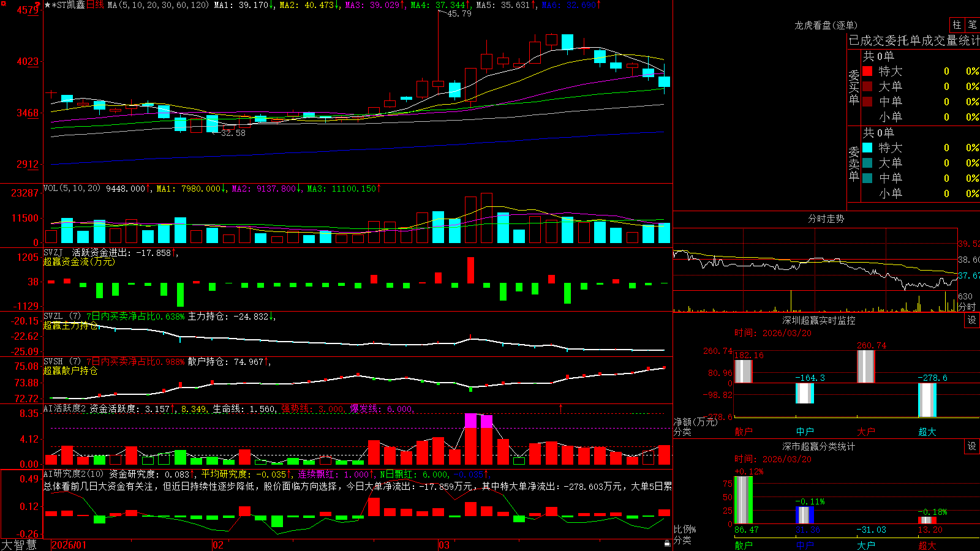This screenshot has width=980, height=551.
Task: Click the 02 month marker on timeline
Action: [x=217, y=545]
